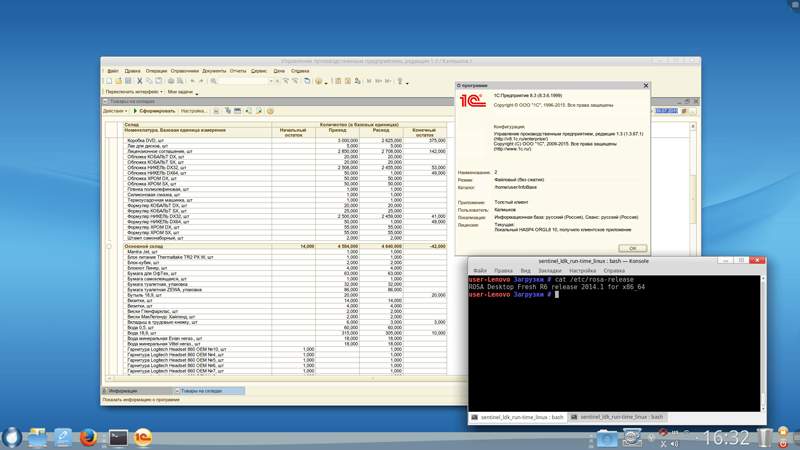Screen dimensions: 800x450
Task: Click OK in the О программе dialog
Action: (x=632, y=248)
